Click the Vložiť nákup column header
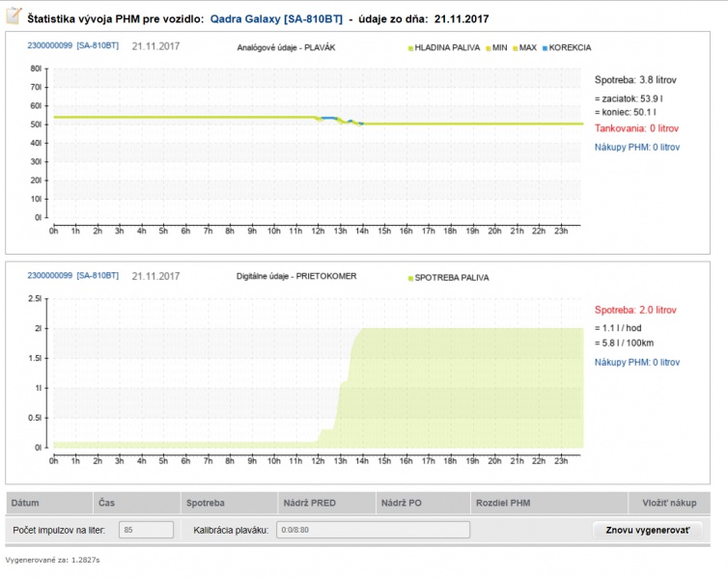Image resolution: width=728 pixels, height=578 pixels. tap(669, 503)
